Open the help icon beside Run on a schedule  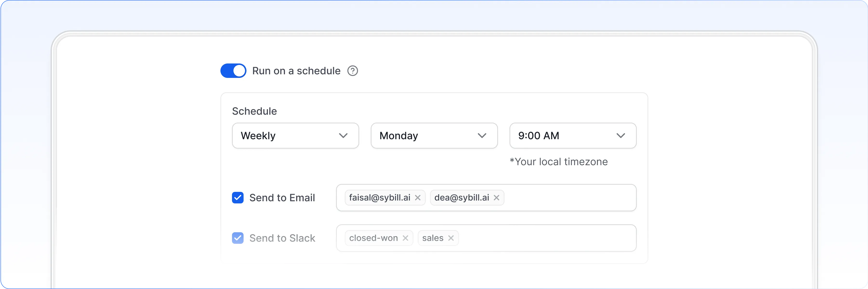coord(352,71)
